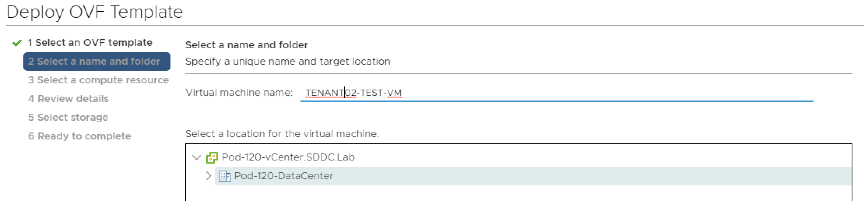Open step 6 Ready to complete
868x201 pixels.
(x=79, y=136)
